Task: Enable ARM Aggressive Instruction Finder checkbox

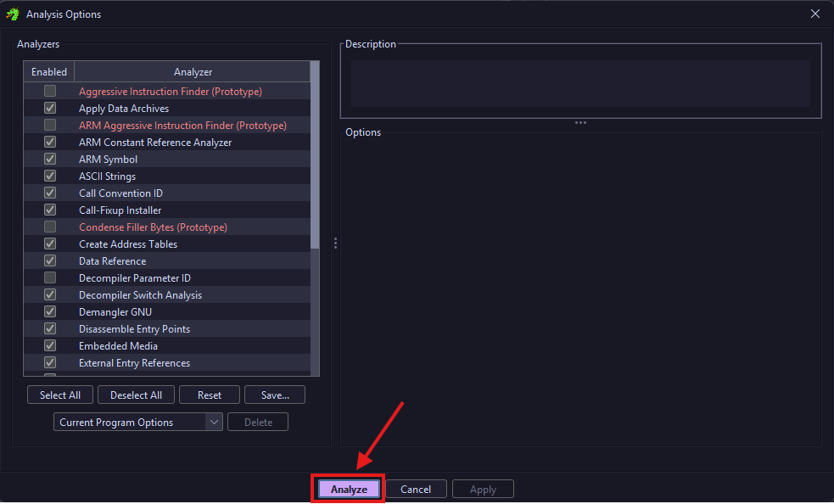Action: (x=50, y=125)
